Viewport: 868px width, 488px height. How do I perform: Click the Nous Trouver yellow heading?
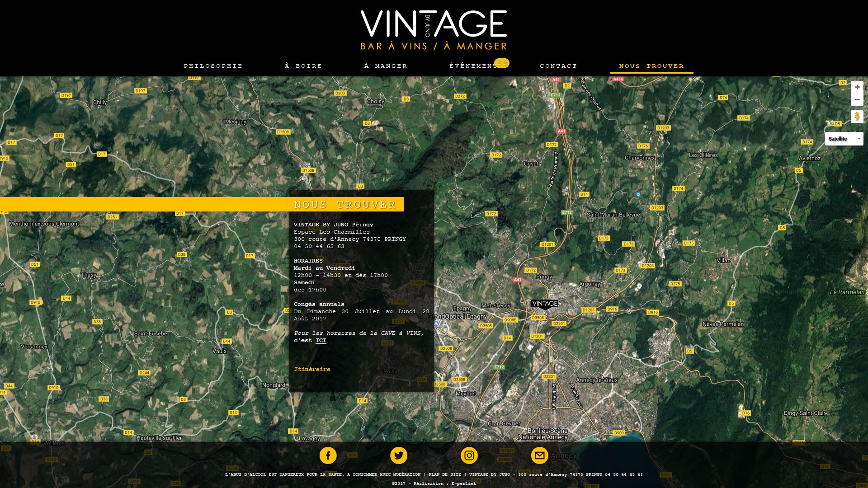[345, 205]
